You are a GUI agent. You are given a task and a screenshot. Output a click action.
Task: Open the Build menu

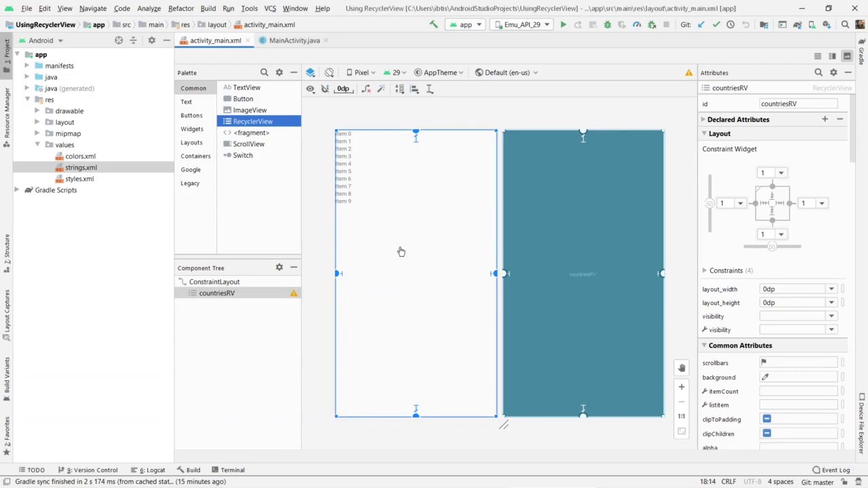pos(208,8)
